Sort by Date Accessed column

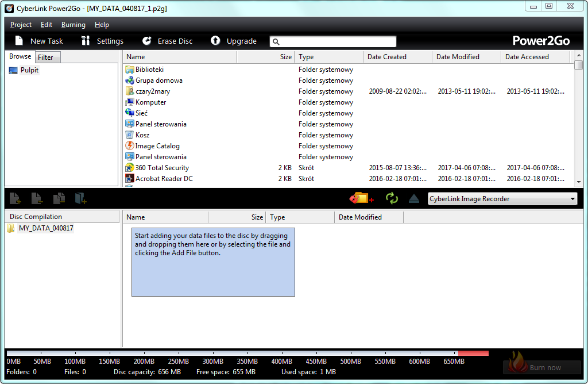click(536, 57)
